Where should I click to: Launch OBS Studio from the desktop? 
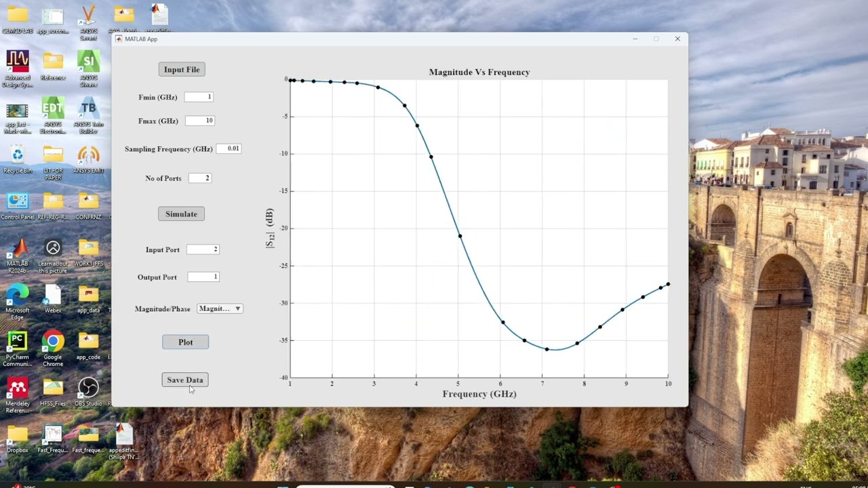88,392
